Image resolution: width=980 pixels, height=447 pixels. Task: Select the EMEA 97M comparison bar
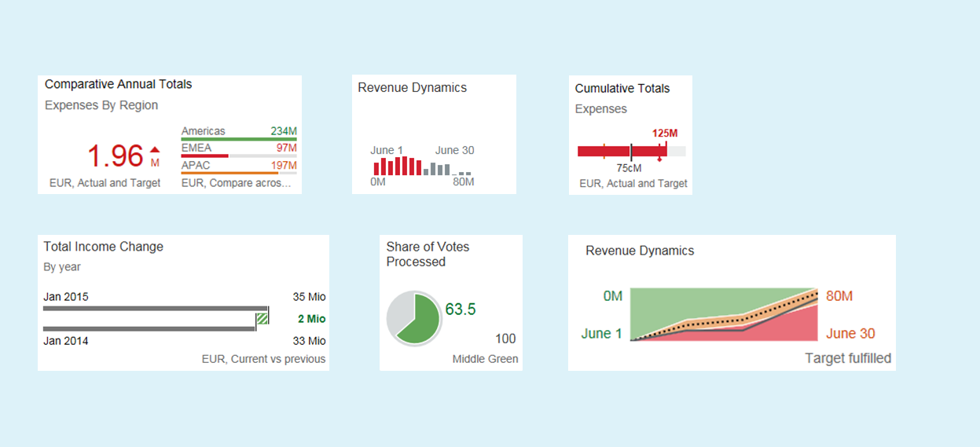tap(205, 156)
